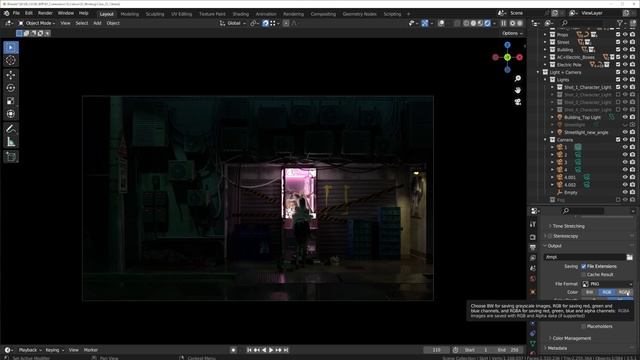Screen dimensions: 640x360
Task: Pick the Add Cube tool
Action: (x=11, y=157)
